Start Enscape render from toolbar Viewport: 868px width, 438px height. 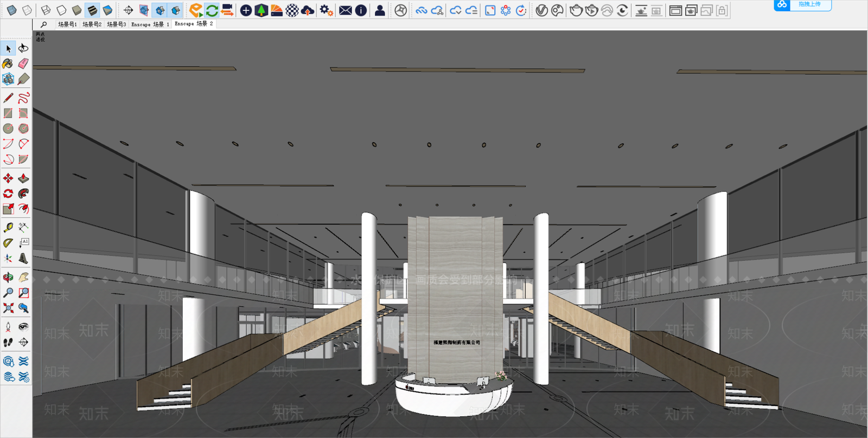click(x=196, y=10)
